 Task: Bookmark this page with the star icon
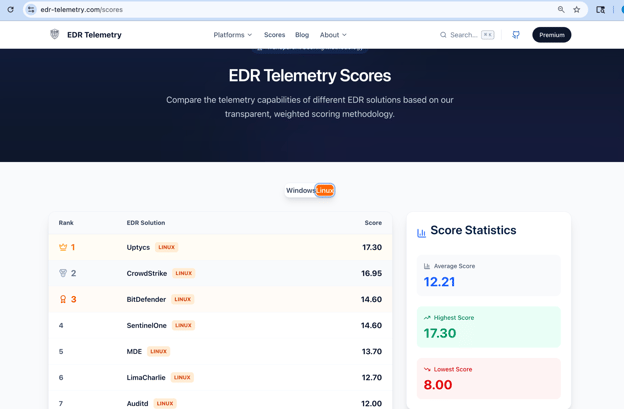tap(577, 10)
